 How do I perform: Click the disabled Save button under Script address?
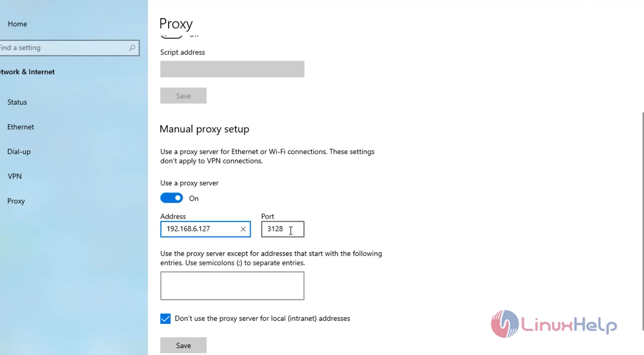click(x=183, y=96)
